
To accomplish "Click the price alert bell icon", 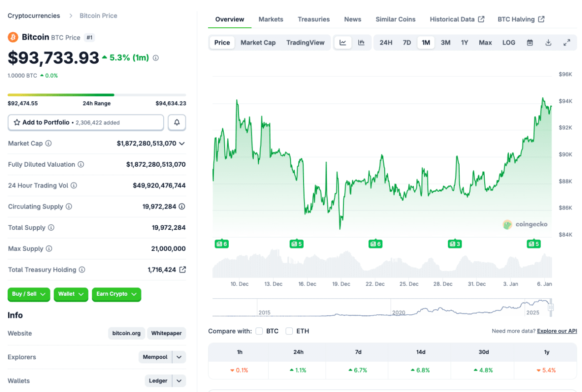I will tap(177, 123).
